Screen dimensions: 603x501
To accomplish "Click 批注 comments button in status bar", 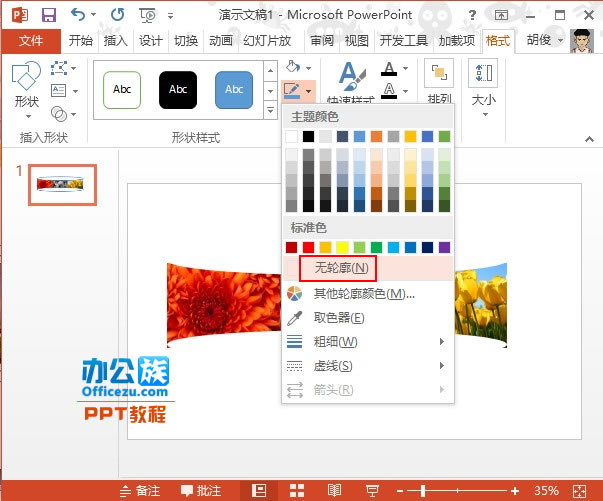I will (x=201, y=491).
